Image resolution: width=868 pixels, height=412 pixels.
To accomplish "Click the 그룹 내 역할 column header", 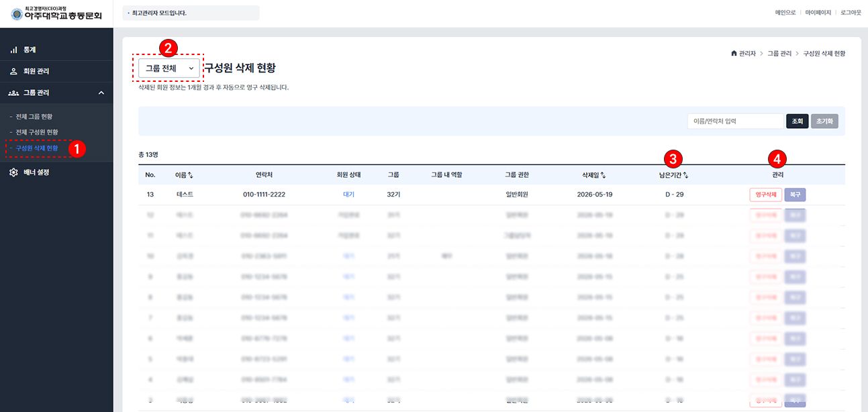I will tap(446, 175).
